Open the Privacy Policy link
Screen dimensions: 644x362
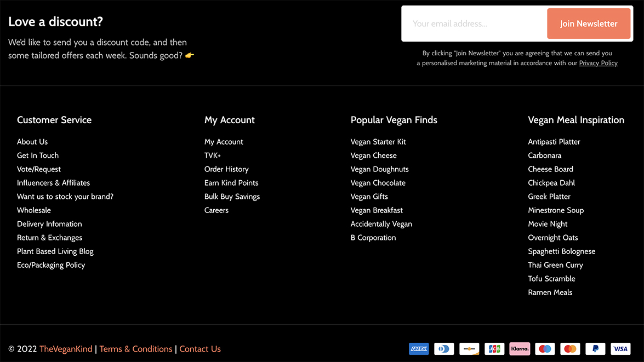click(598, 63)
